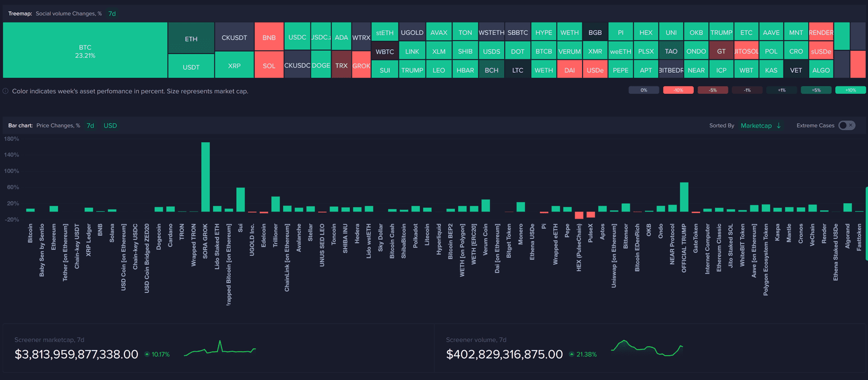868x380 pixels.
Task: Toggle the Extreme Cases switch
Action: [x=847, y=125]
